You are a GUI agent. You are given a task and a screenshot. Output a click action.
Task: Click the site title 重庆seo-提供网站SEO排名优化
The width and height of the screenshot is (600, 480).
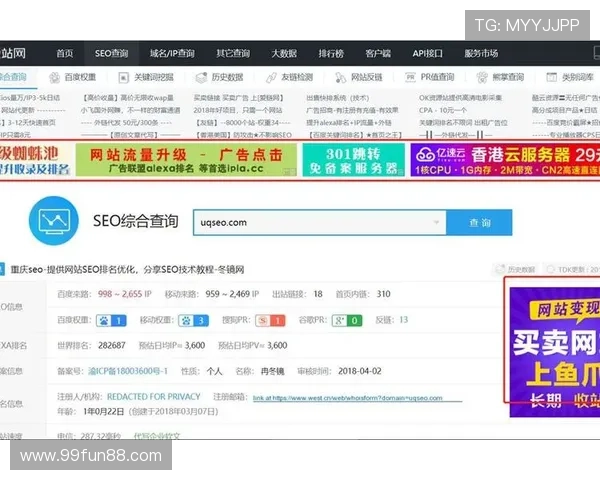(x=127, y=270)
